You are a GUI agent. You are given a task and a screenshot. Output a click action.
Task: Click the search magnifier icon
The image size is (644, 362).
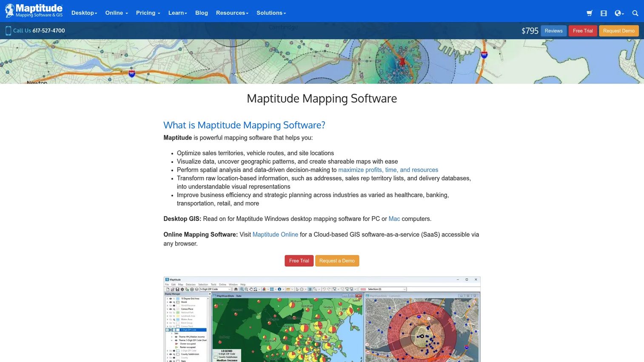click(635, 13)
